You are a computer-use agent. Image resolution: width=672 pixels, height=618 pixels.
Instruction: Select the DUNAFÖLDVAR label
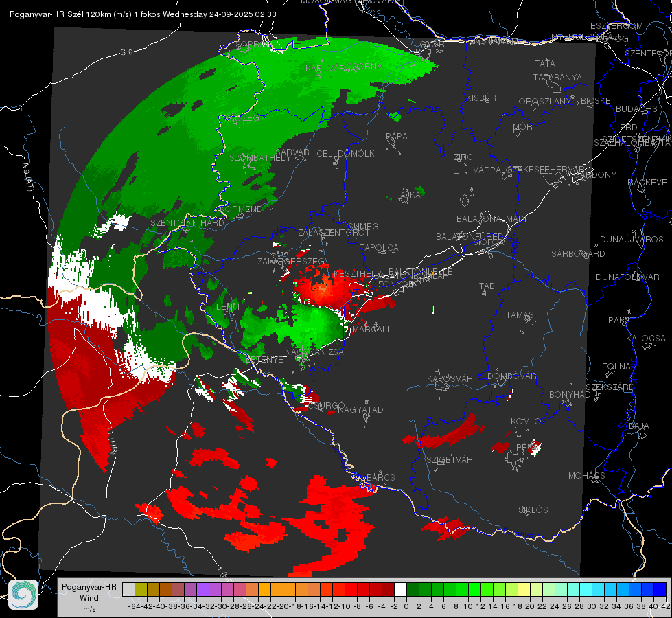pyautogui.click(x=627, y=277)
